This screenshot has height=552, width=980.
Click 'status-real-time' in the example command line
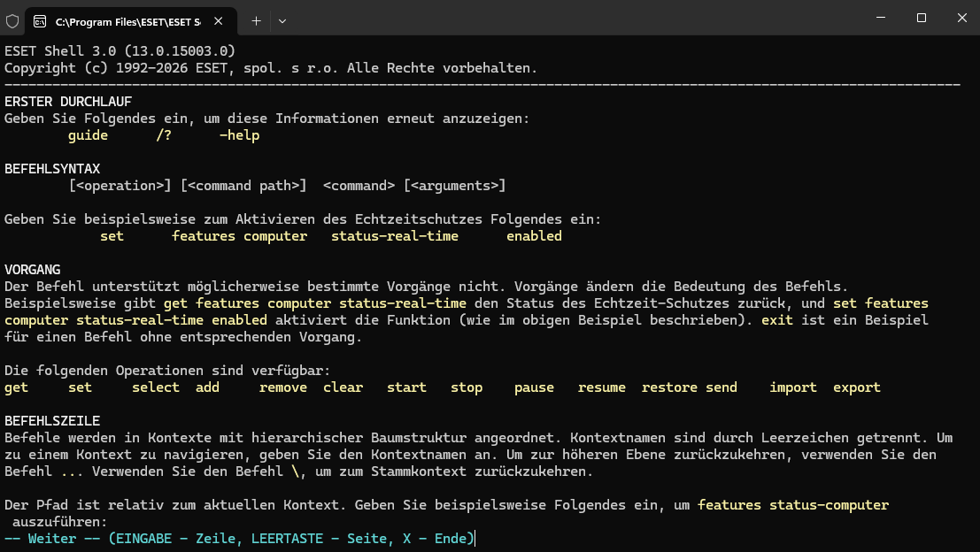(395, 236)
